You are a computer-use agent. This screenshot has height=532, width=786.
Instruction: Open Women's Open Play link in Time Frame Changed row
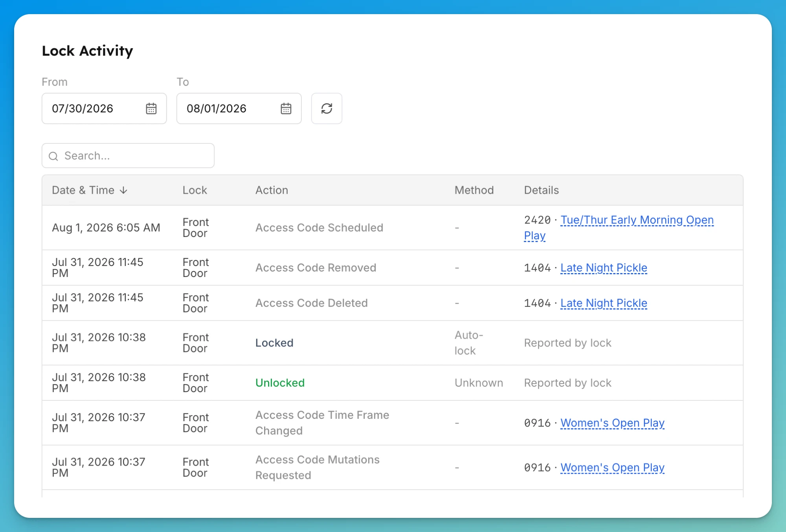click(x=612, y=423)
